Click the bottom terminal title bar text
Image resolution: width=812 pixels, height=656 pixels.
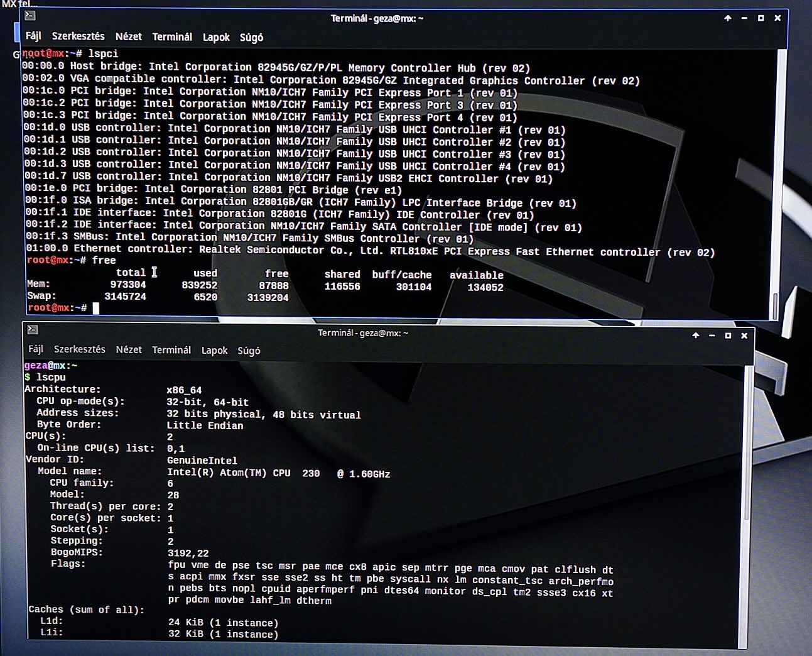pos(363,333)
